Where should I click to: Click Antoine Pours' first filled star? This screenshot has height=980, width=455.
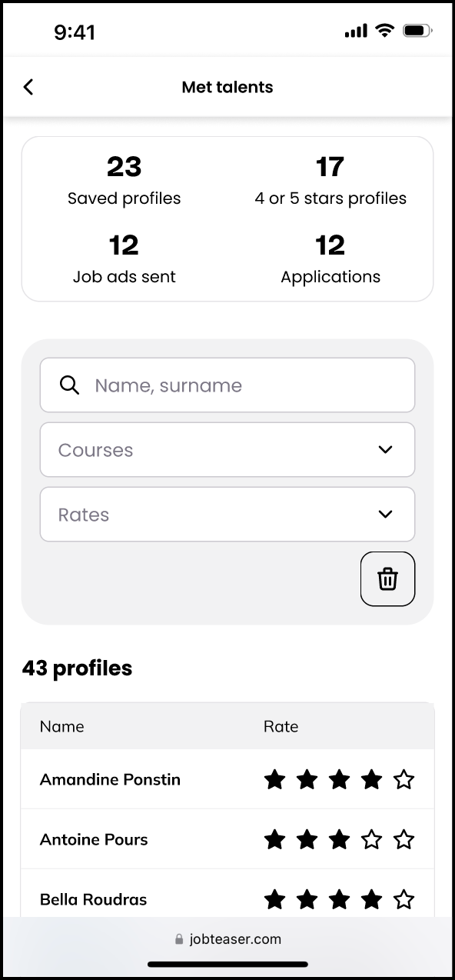point(274,840)
